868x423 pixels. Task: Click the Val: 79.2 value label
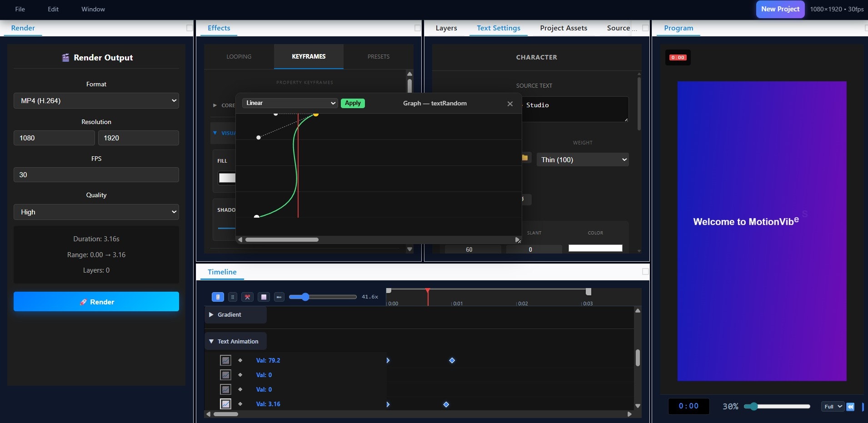coord(268,360)
